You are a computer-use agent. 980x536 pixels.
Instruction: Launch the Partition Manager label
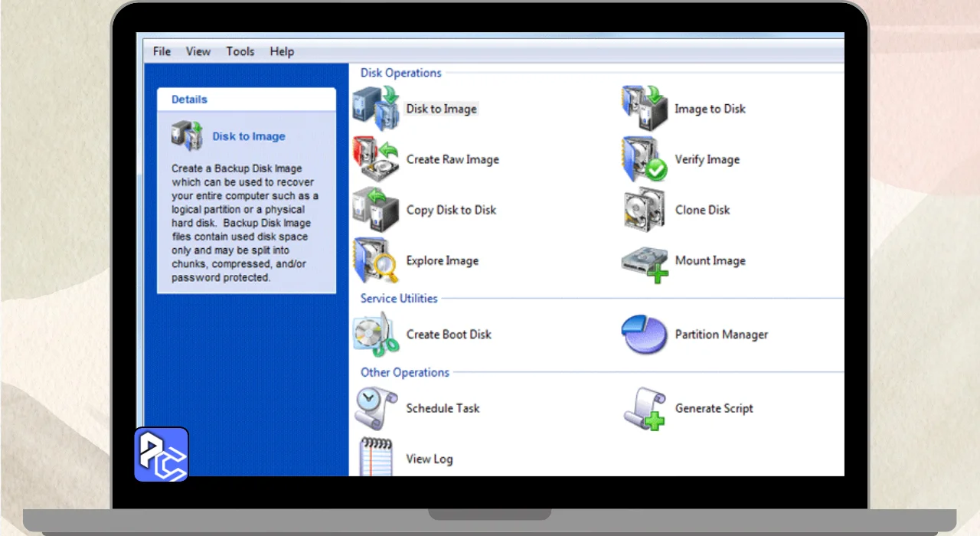[x=721, y=335]
